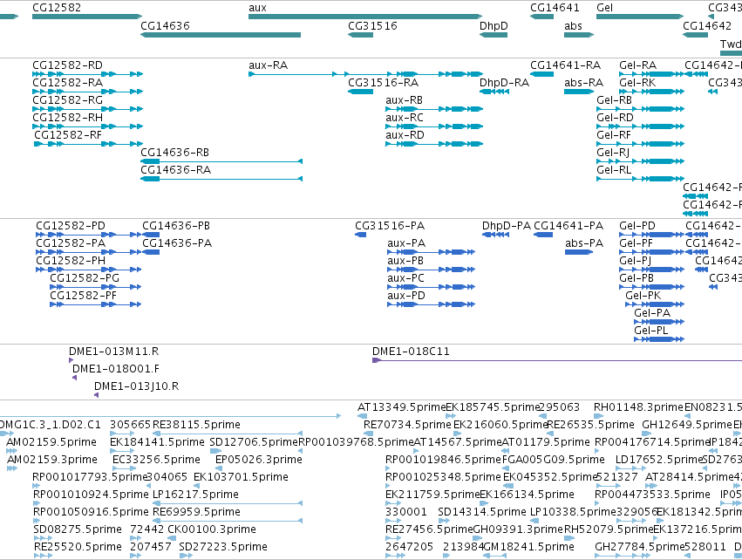Select the DME1-013J10.R clone end
Screen dimensions: 742x560
97,395
